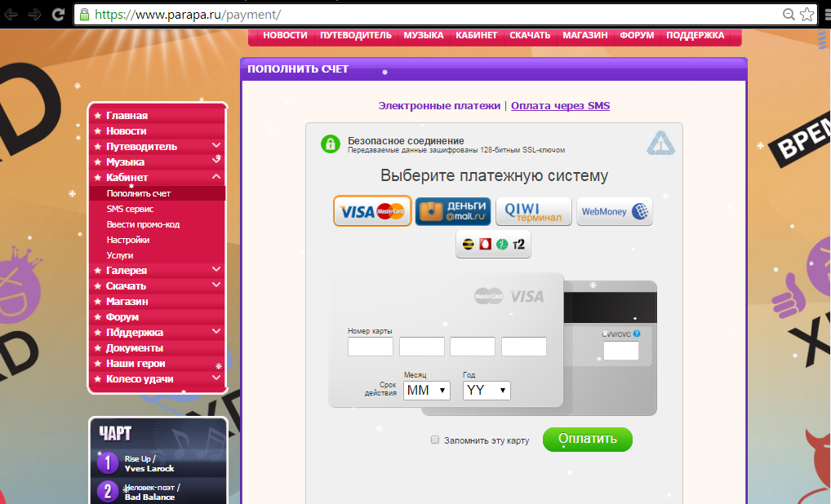Open МУЗЫКА in top navigation

tap(424, 35)
